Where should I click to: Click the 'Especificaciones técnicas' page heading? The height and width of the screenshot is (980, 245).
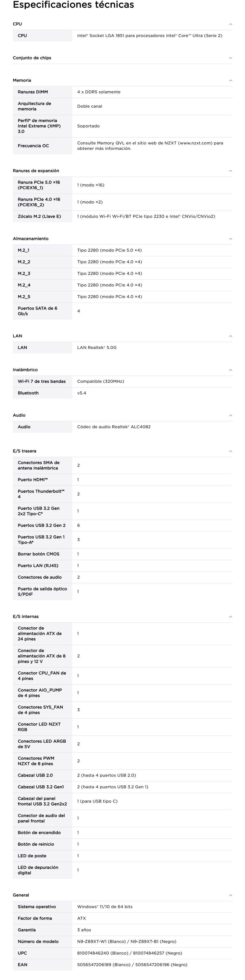click(73, 5)
